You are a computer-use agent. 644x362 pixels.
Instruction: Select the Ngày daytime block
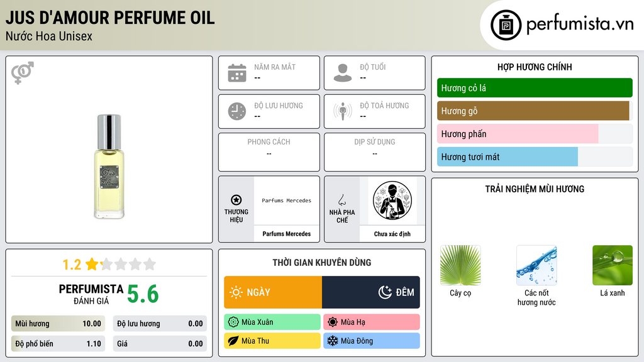273,292
